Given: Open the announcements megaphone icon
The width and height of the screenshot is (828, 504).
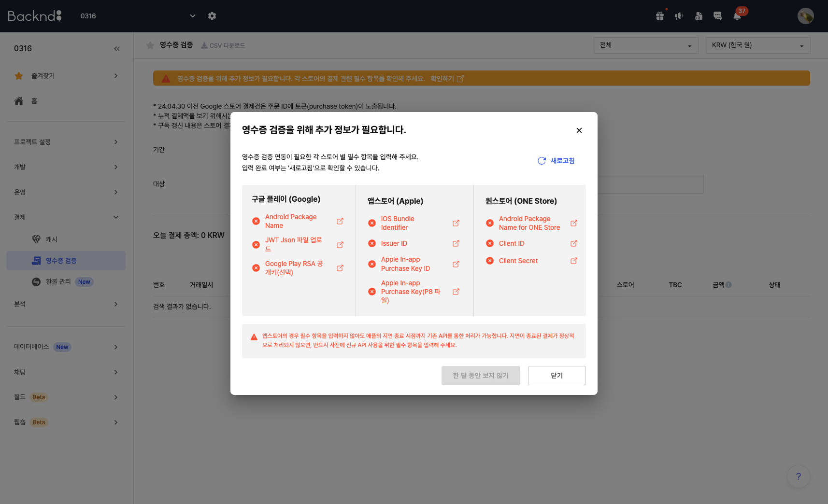Looking at the screenshot, I should 679,16.
